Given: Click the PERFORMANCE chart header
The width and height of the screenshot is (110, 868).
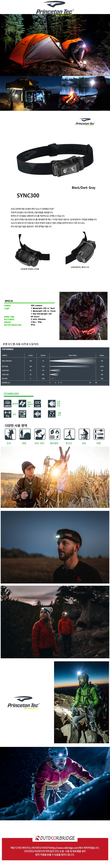Looking at the screenshot, I should pyautogui.click(x=8, y=349).
